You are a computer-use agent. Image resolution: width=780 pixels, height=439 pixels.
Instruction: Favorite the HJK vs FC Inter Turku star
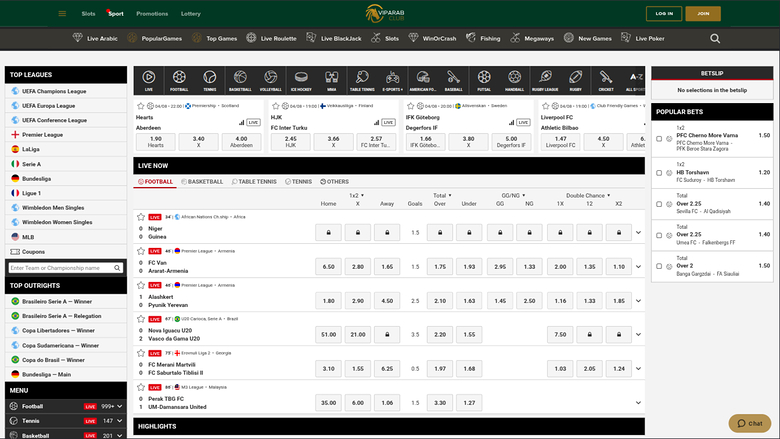coord(276,106)
